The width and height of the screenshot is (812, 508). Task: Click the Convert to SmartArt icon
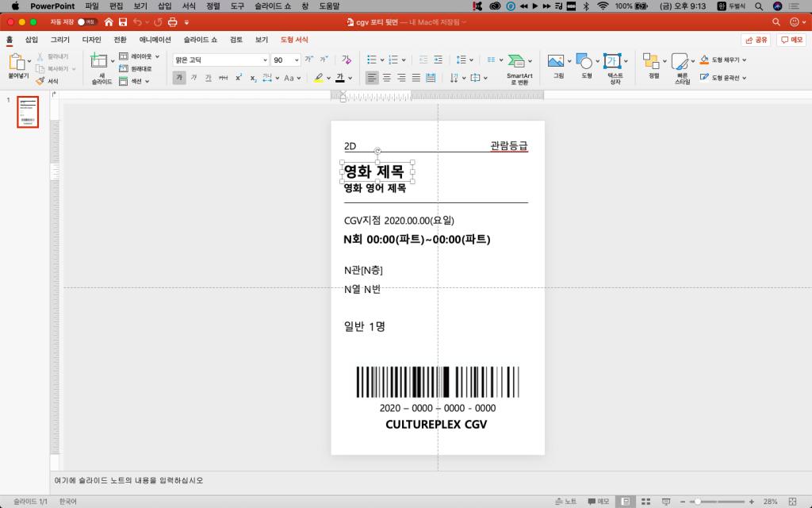(x=515, y=60)
